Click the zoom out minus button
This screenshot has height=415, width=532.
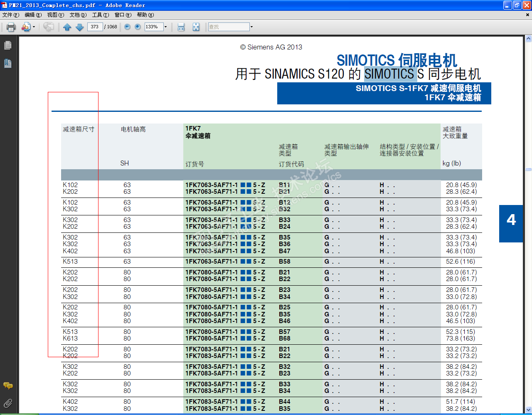pos(128,27)
